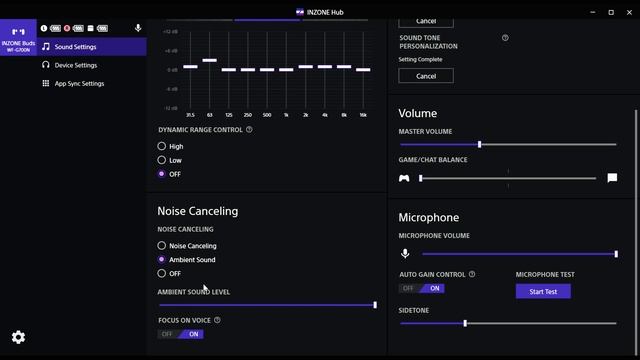The height and width of the screenshot is (360, 640).
Task: Click the INZONE Hub logo in the title bar
Action: (x=300, y=12)
